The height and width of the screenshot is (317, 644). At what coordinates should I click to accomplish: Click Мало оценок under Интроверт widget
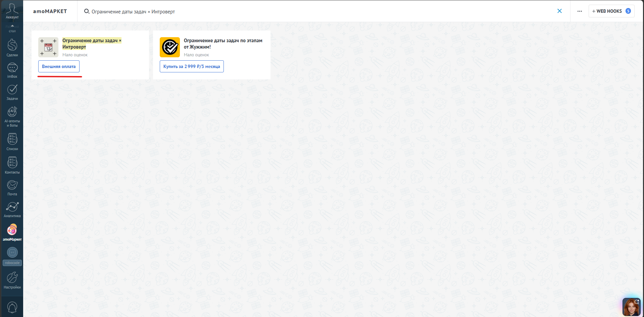(x=75, y=55)
